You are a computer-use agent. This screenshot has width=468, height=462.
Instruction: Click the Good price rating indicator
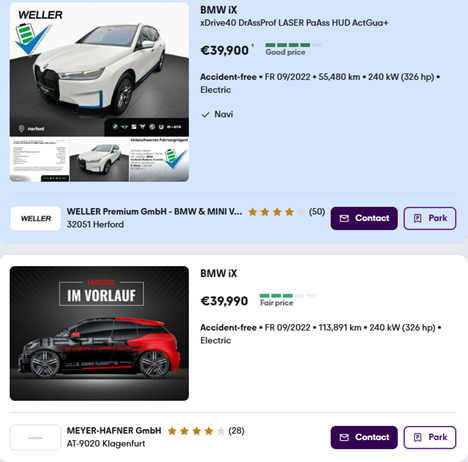[293, 49]
